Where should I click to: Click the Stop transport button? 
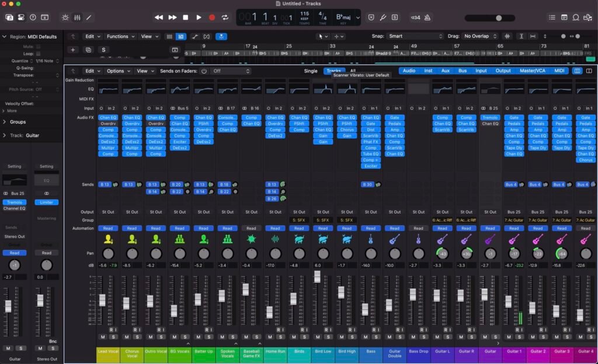click(x=185, y=17)
